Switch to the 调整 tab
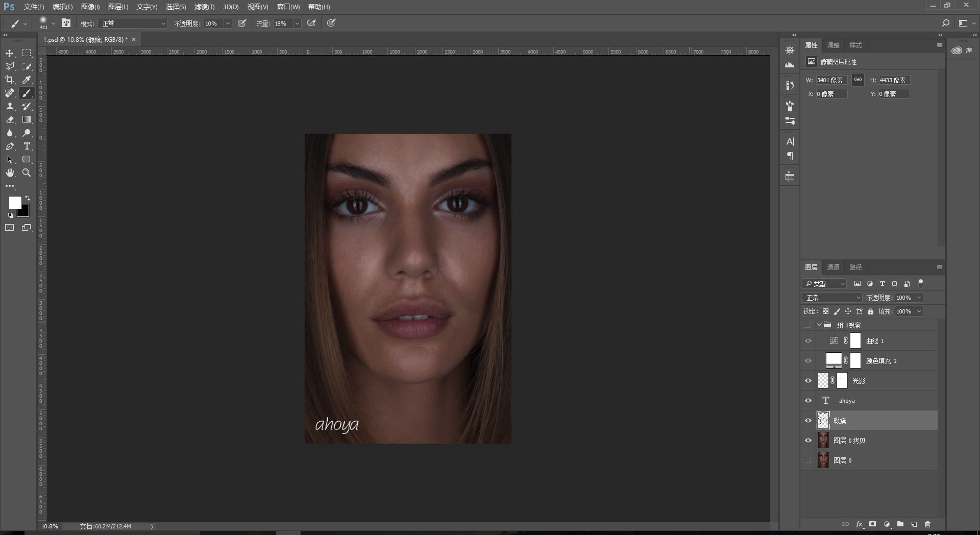Viewport: 980px width, 535px height. 833,45
